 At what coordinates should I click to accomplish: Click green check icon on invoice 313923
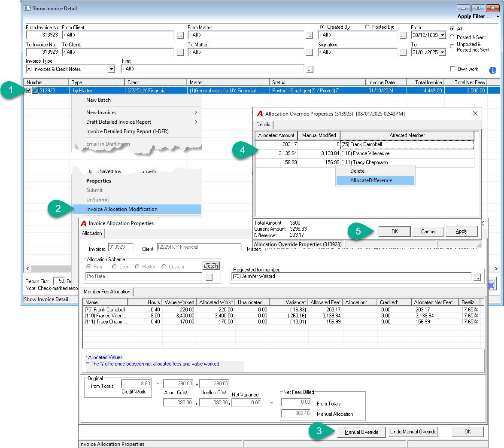click(35, 91)
